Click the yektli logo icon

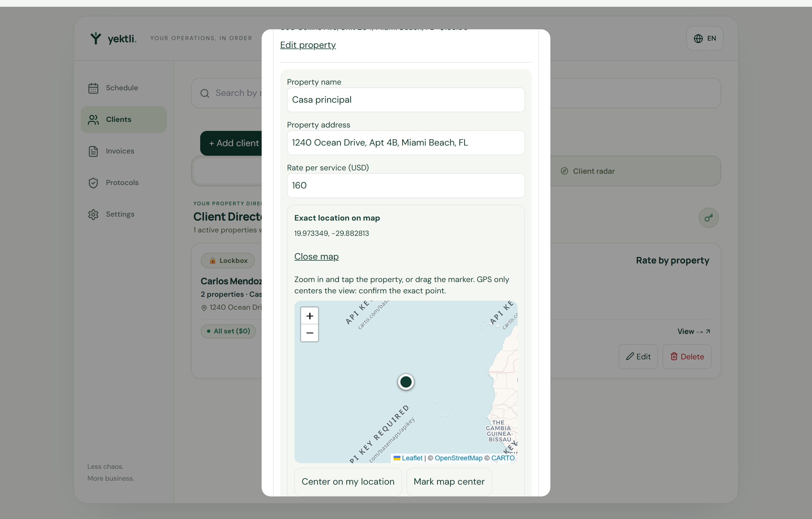click(x=96, y=38)
